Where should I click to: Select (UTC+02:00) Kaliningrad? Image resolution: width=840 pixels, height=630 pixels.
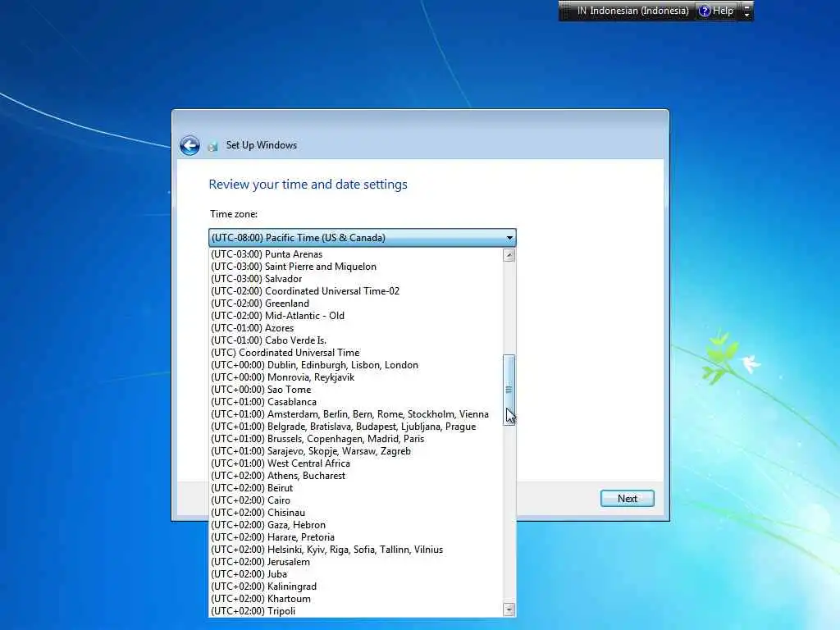356,587
